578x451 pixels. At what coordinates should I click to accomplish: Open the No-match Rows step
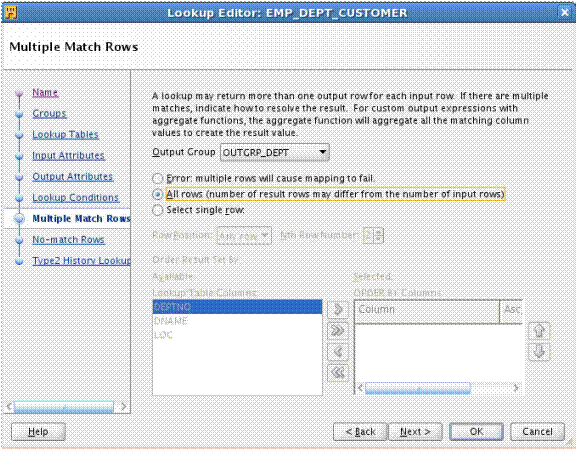68,239
